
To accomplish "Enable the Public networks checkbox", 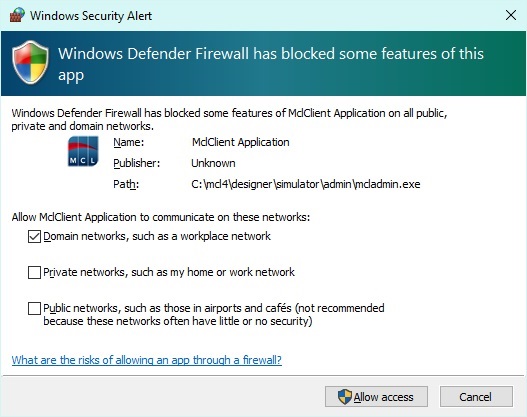I will pos(34,308).
